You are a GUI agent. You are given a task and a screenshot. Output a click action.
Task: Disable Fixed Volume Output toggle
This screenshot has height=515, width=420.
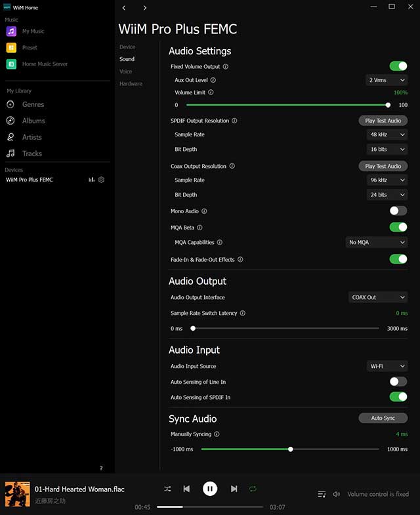pyautogui.click(x=398, y=66)
